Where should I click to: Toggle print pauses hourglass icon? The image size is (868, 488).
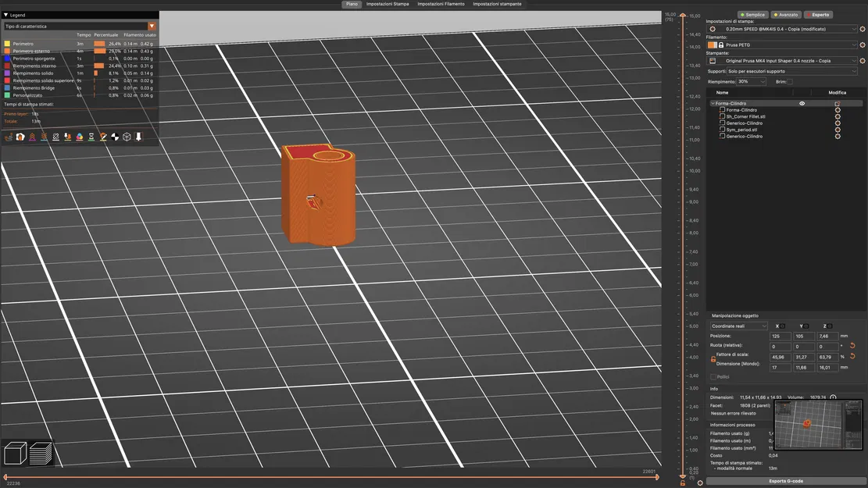pos(91,137)
